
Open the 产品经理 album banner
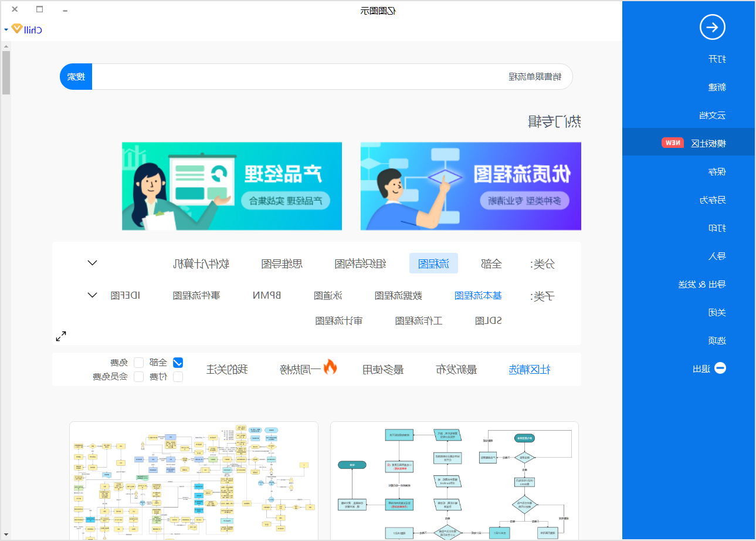(x=232, y=186)
